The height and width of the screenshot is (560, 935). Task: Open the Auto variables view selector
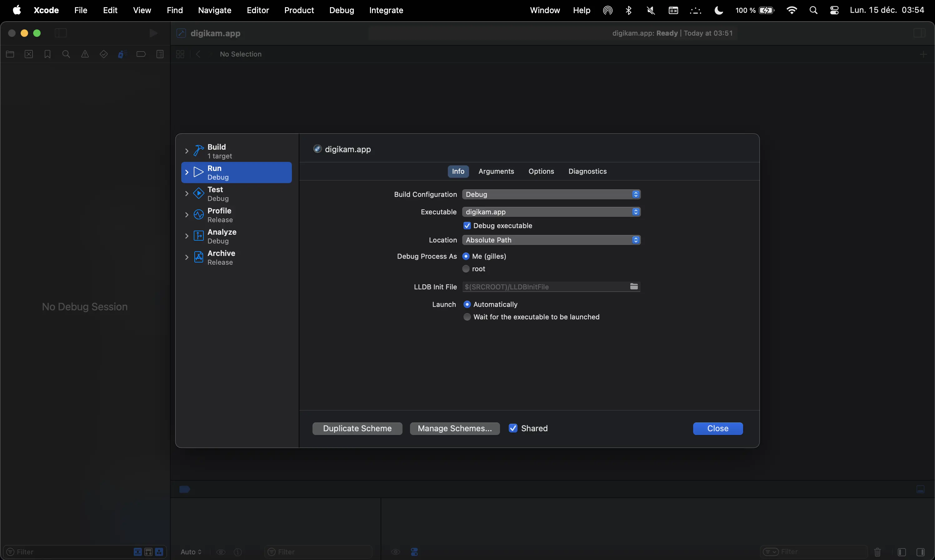click(191, 552)
